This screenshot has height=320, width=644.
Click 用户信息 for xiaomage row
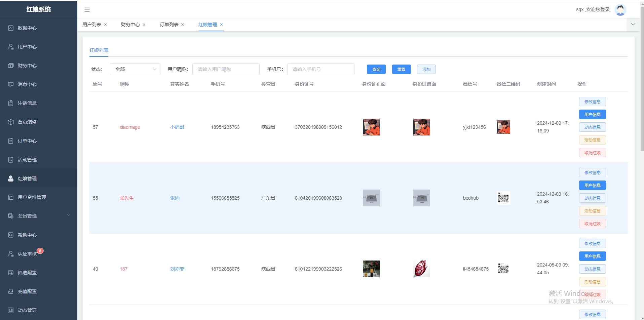point(593,114)
